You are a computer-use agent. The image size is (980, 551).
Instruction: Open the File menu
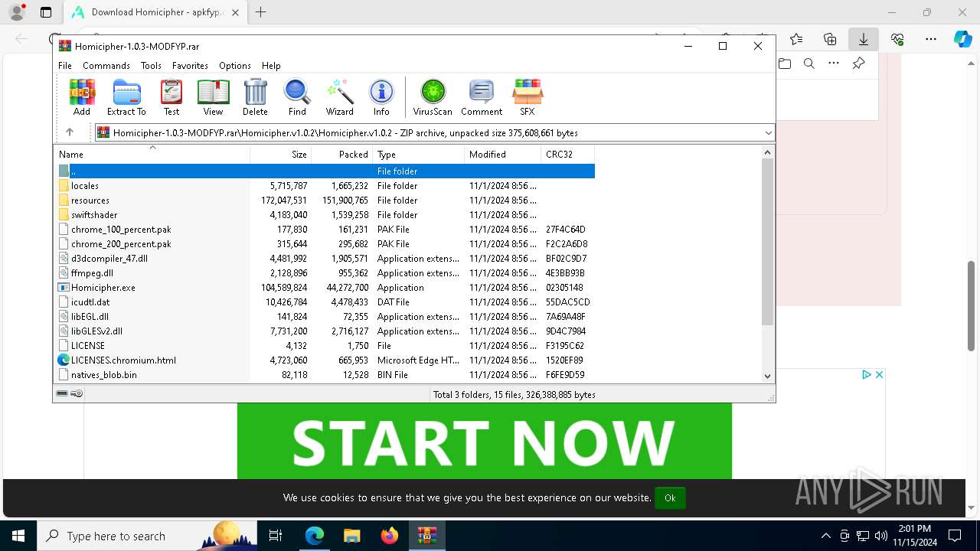tap(65, 66)
